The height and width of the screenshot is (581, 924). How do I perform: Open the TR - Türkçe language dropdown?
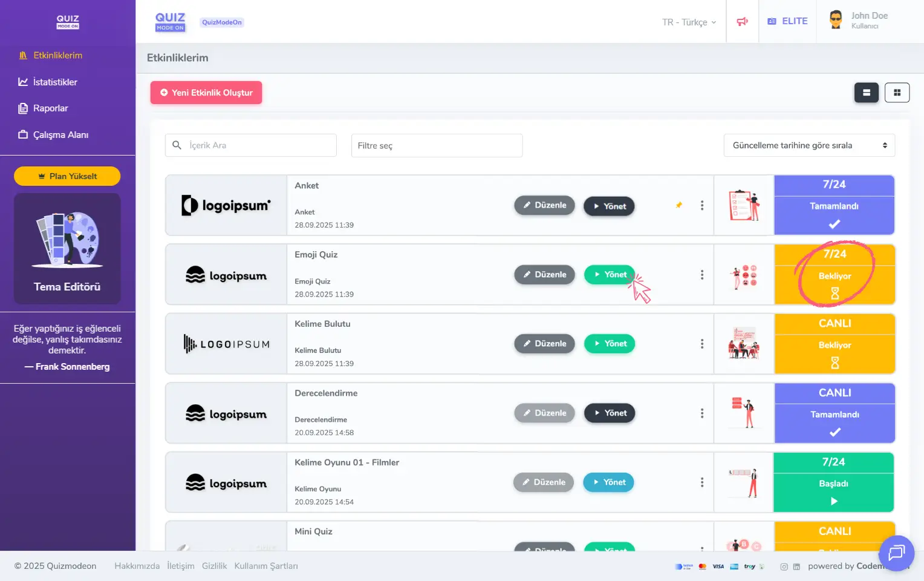pyautogui.click(x=689, y=22)
